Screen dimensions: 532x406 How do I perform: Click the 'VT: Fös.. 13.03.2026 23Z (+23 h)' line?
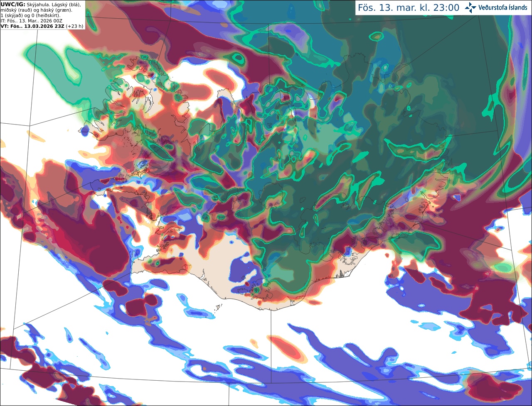click(42, 26)
